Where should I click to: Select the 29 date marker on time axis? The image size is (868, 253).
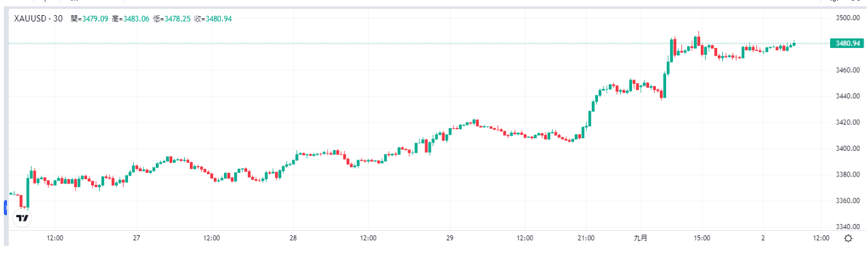tap(449, 238)
